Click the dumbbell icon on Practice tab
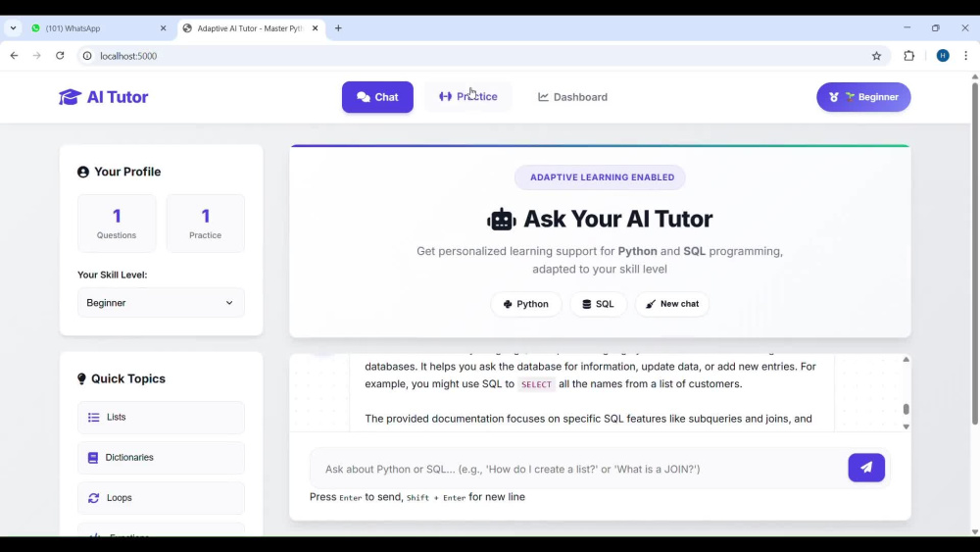This screenshot has width=980, height=552. (445, 96)
